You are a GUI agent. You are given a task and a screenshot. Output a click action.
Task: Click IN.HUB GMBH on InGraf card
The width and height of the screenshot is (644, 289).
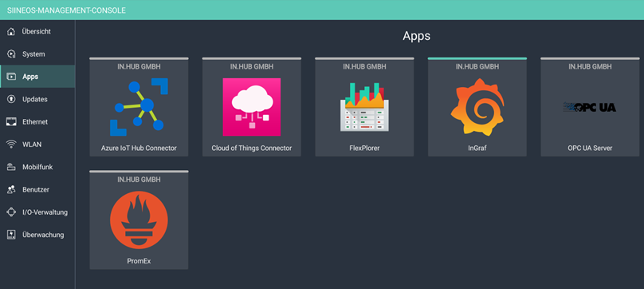(x=477, y=66)
